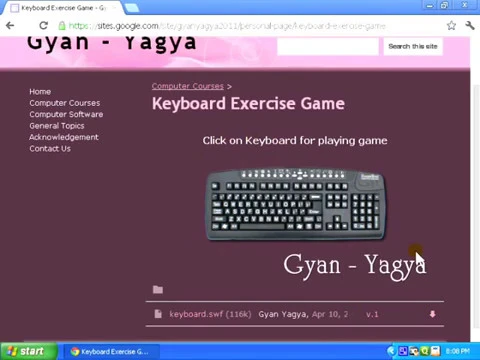Open the Windows Start menu
Screen dimensions: 480x360
click(29, 351)
